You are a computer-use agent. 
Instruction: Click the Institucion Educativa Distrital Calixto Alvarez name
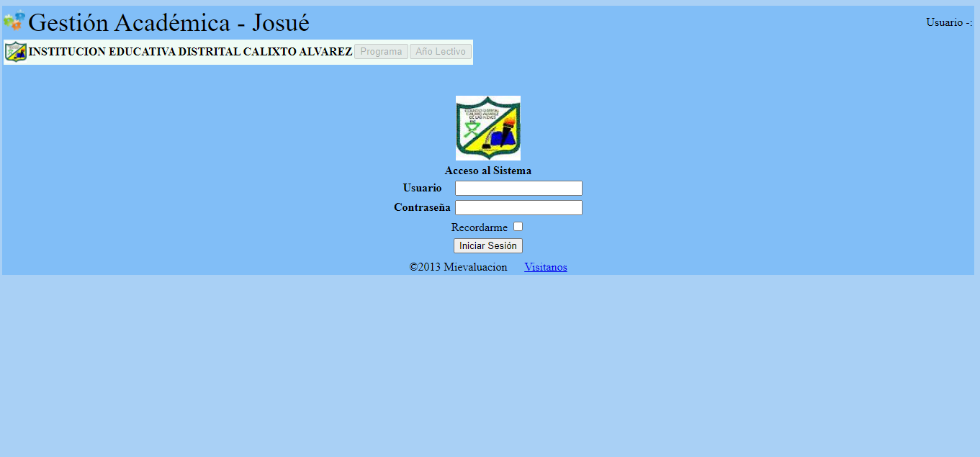(x=190, y=52)
